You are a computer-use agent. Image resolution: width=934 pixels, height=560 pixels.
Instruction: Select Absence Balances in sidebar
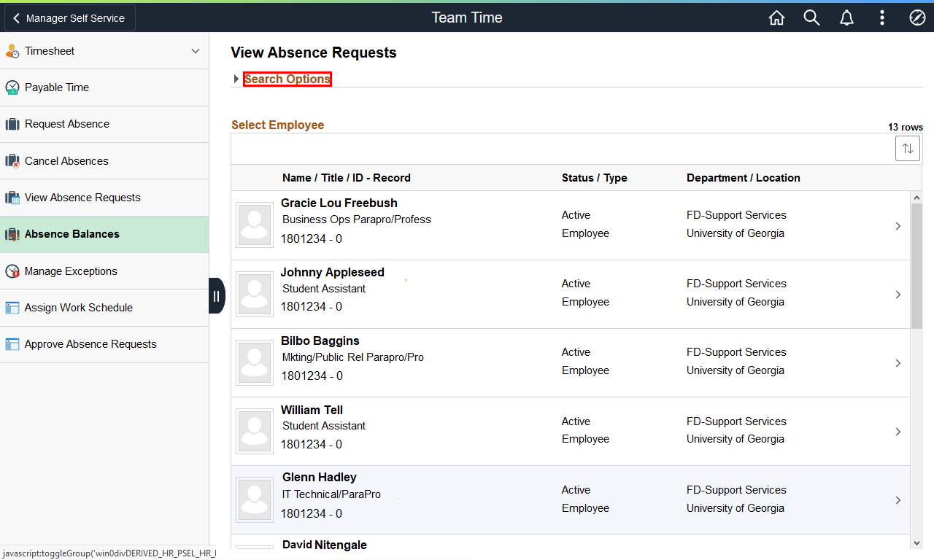(x=104, y=234)
